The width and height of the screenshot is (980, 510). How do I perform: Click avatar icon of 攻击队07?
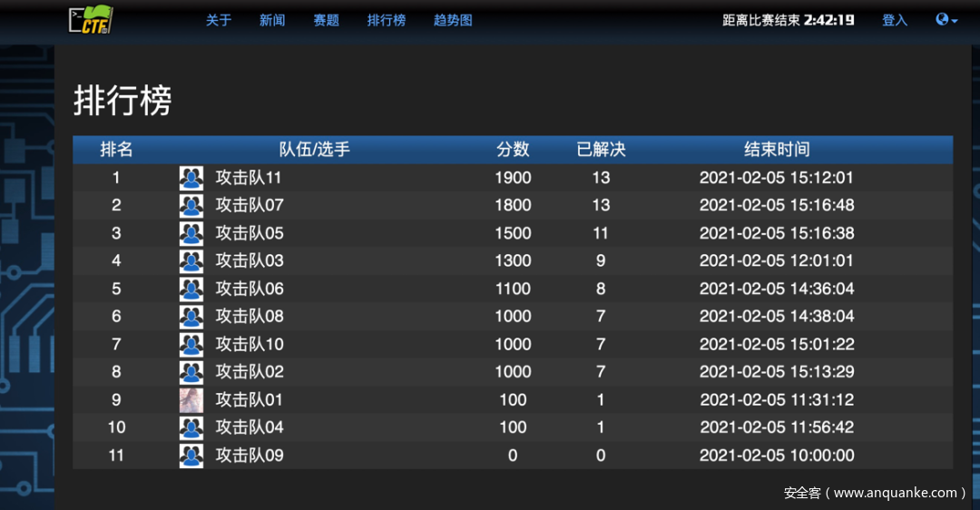pos(191,206)
